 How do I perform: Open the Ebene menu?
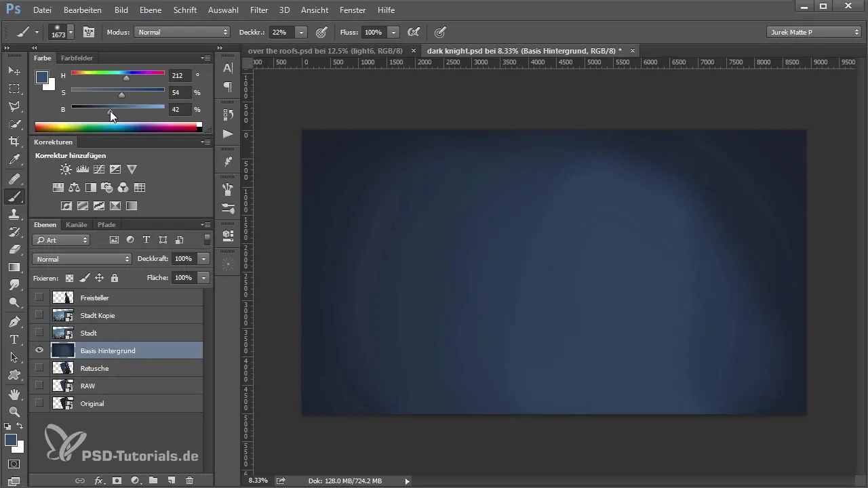click(151, 10)
